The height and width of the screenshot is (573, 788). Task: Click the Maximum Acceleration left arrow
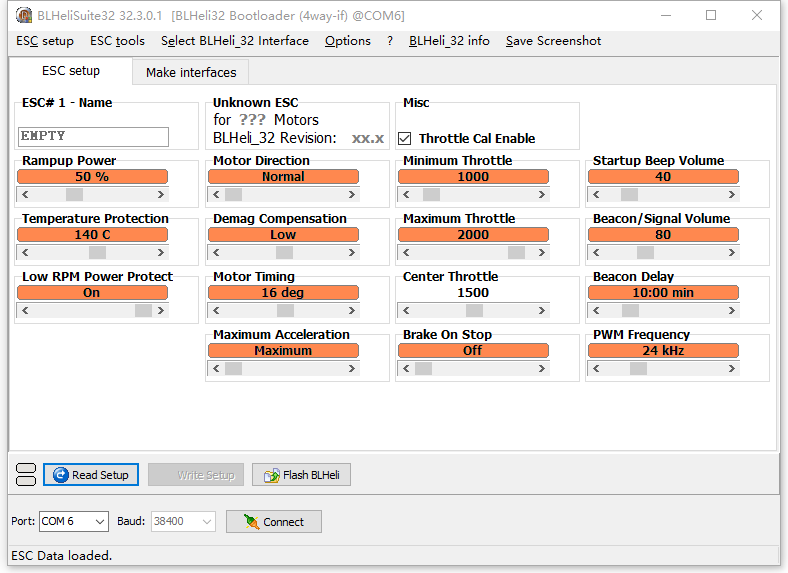click(216, 368)
